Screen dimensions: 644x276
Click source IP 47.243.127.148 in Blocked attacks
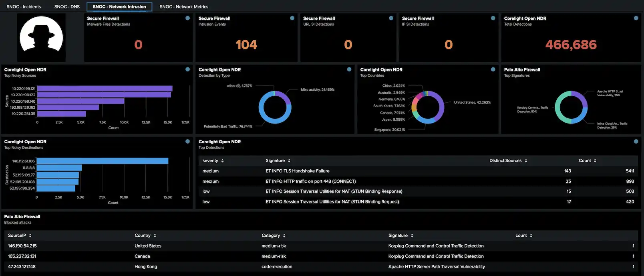(22, 267)
